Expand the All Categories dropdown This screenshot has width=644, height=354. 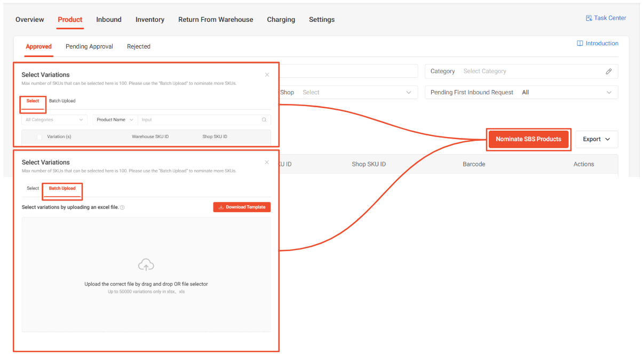click(54, 120)
